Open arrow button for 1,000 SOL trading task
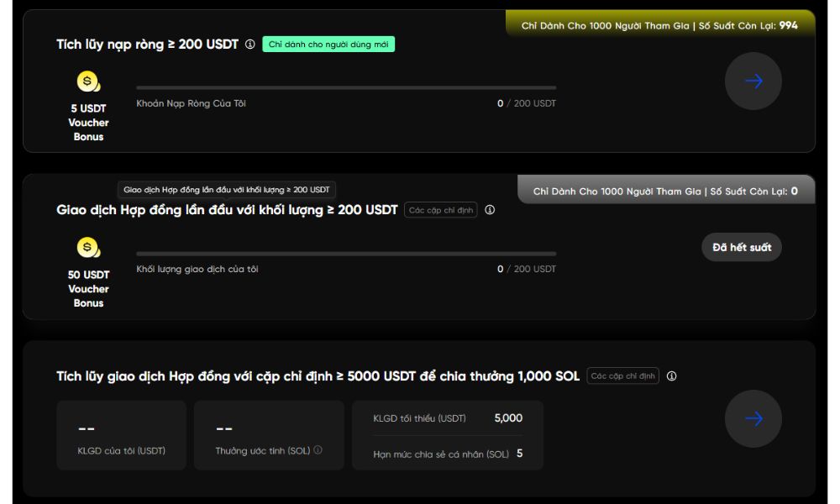This screenshot has height=504, width=840. (753, 418)
